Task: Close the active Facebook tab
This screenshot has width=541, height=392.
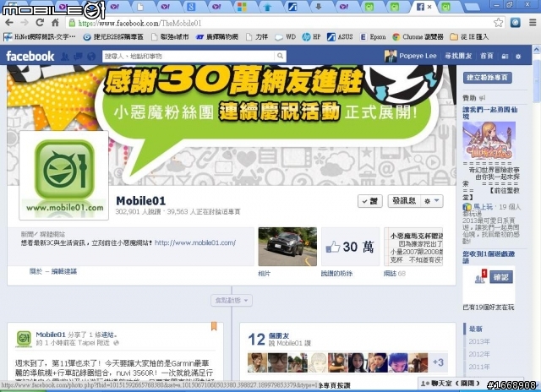Action: pos(429,7)
